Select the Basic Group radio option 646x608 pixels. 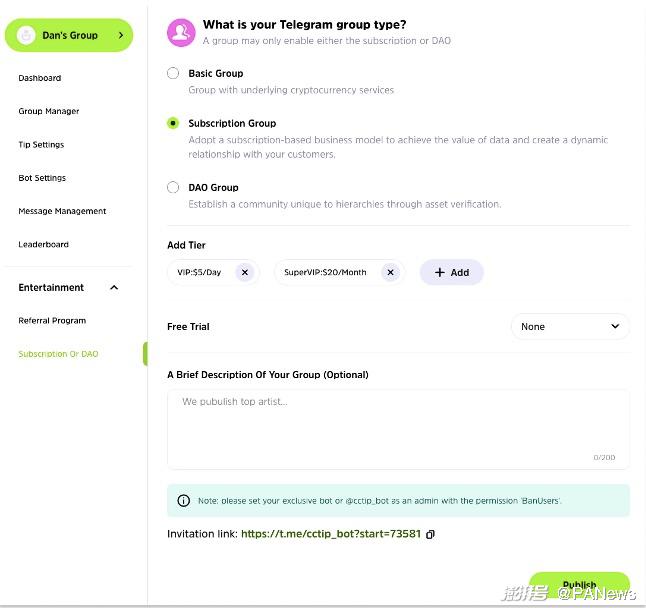(x=173, y=73)
